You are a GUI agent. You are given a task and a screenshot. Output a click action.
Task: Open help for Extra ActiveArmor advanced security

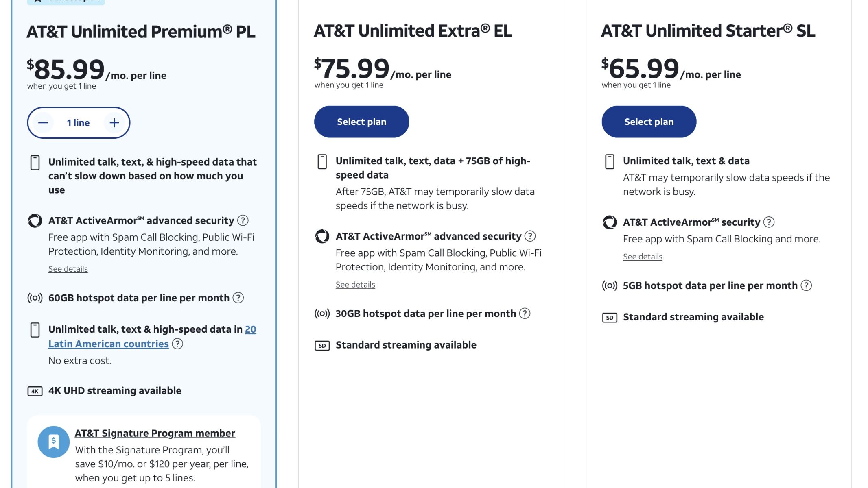530,236
